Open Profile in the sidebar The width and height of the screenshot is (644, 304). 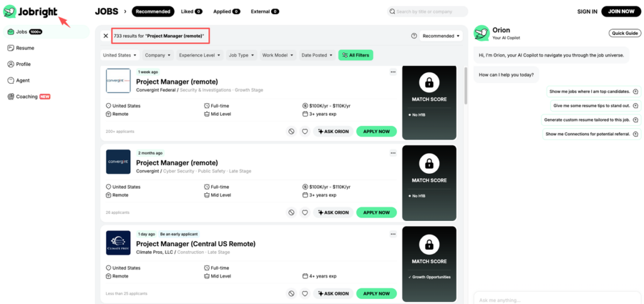19,64
